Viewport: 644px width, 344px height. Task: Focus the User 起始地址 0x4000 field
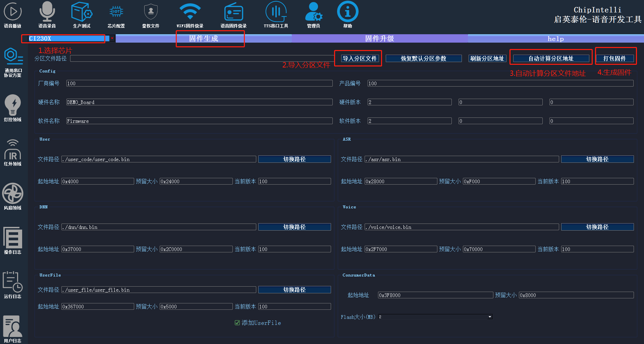click(98, 181)
